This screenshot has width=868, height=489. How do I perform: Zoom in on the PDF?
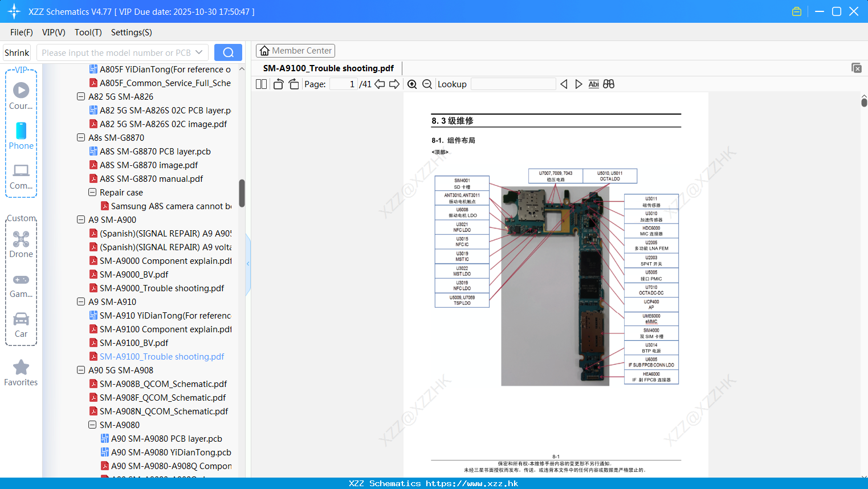(x=412, y=84)
